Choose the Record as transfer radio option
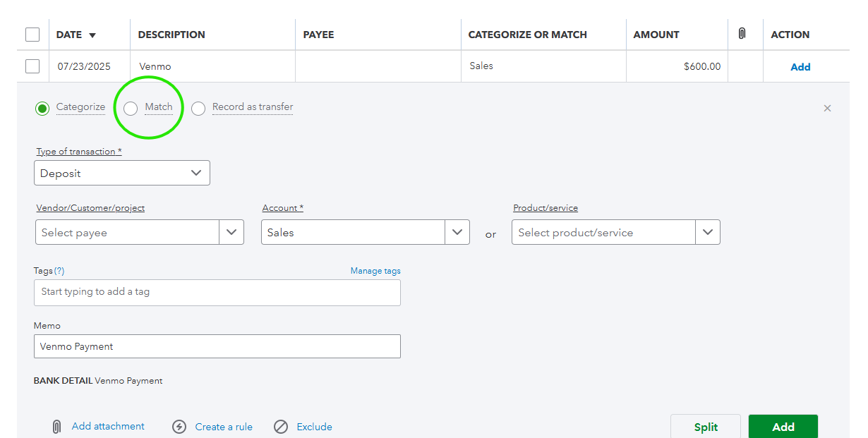The height and width of the screenshot is (438, 868). pyautogui.click(x=198, y=108)
